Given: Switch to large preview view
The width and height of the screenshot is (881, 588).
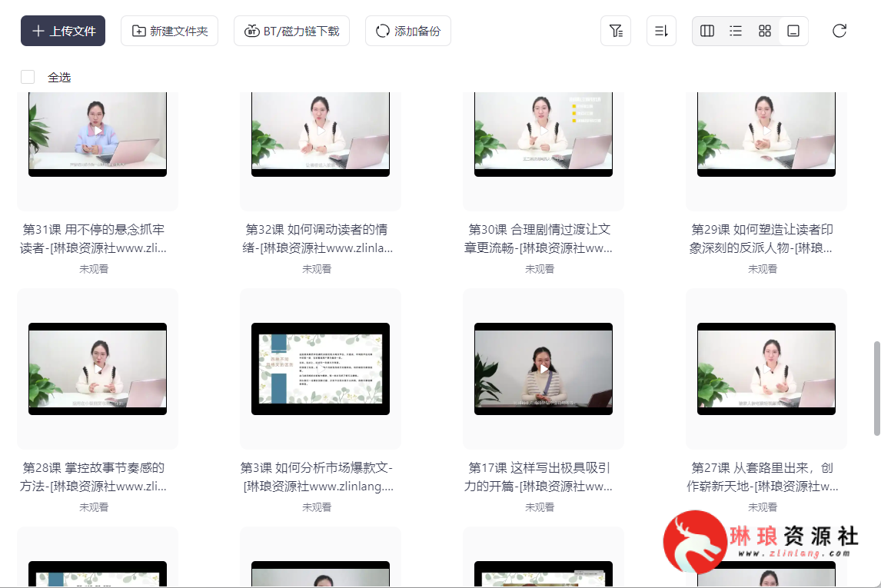Looking at the screenshot, I should click(x=793, y=31).
